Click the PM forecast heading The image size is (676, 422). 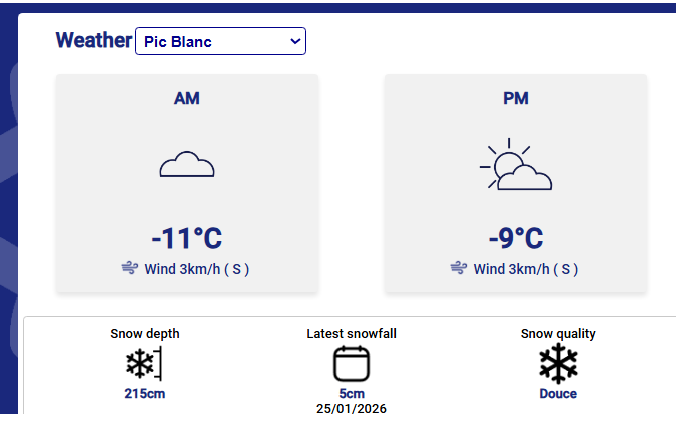516,98
